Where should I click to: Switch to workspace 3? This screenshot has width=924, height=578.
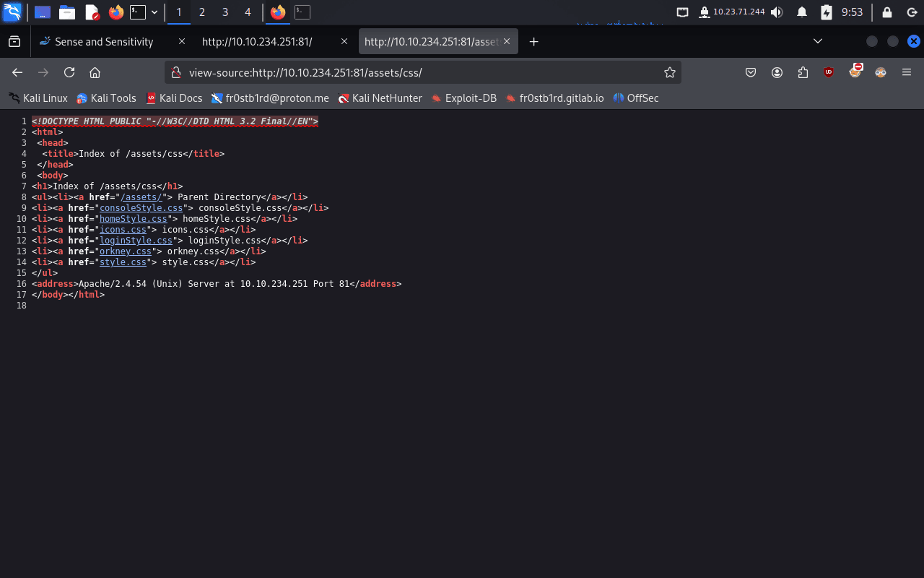click(x=225, y=12)
